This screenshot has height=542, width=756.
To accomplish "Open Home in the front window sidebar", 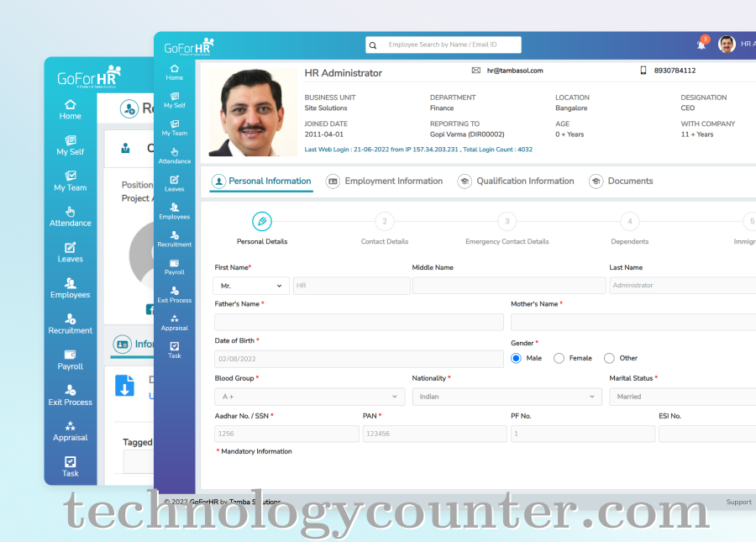I will coord(175,72).
